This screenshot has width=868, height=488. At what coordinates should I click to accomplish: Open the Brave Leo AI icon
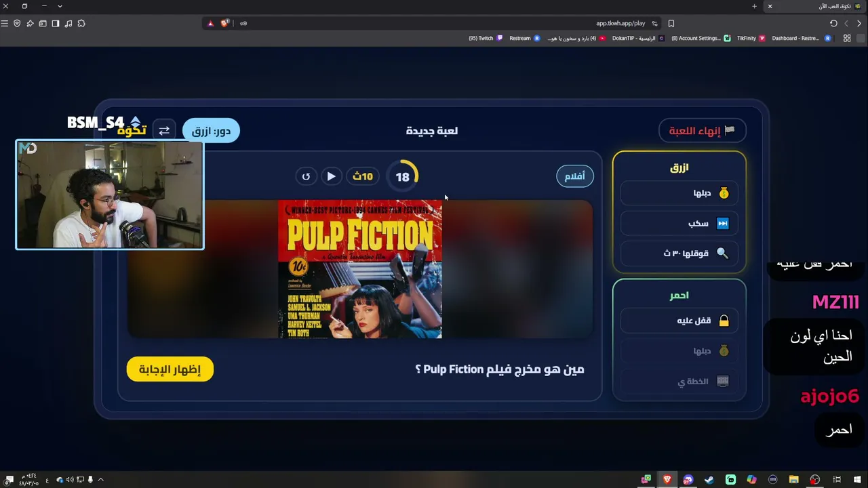tap(30, 23)
